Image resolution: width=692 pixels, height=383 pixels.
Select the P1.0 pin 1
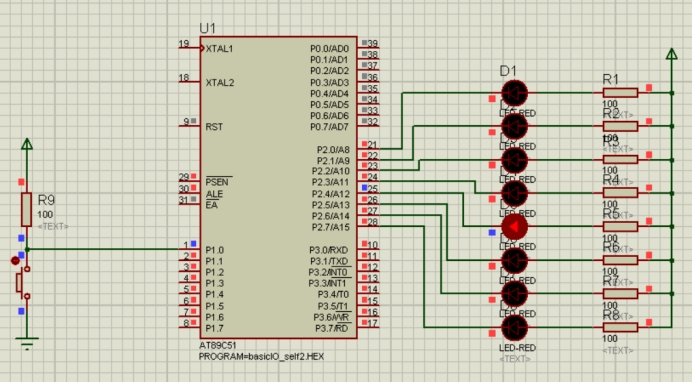pyautogui.click(x=189, y=249)
